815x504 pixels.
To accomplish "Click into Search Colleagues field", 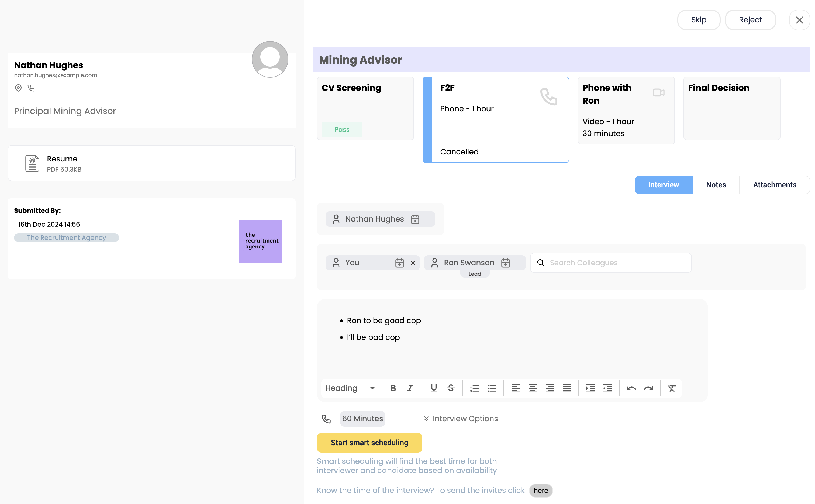I will [x=611, y=263].
